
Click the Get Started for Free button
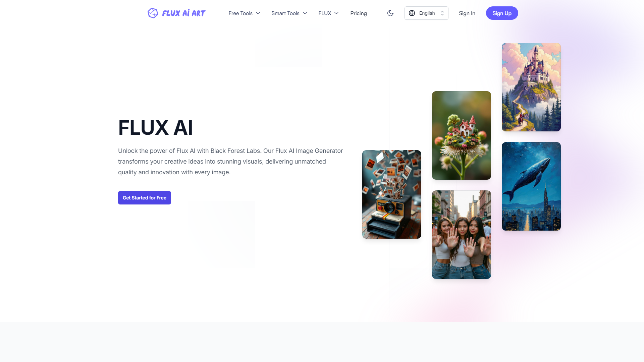point(144,197)
